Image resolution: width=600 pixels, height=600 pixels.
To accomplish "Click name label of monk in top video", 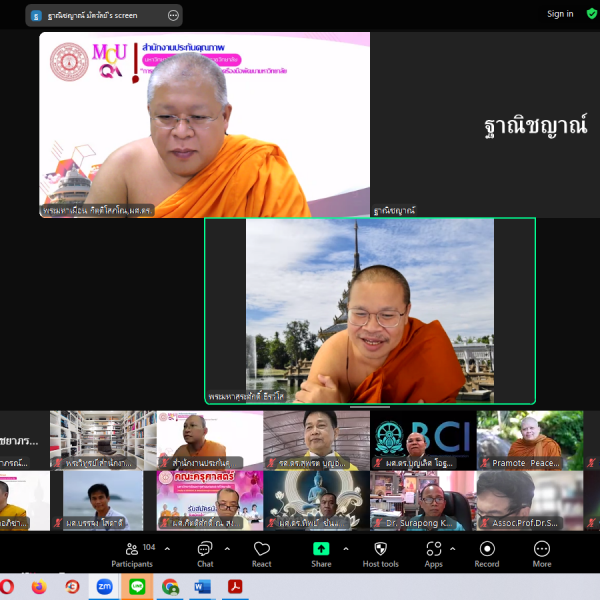I will click(x=98, y=210).
